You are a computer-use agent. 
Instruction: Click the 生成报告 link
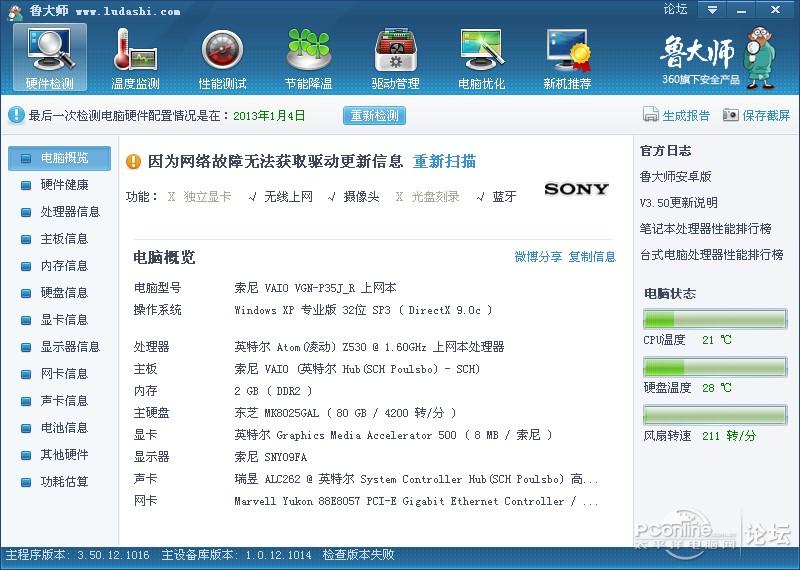(686, 116)
